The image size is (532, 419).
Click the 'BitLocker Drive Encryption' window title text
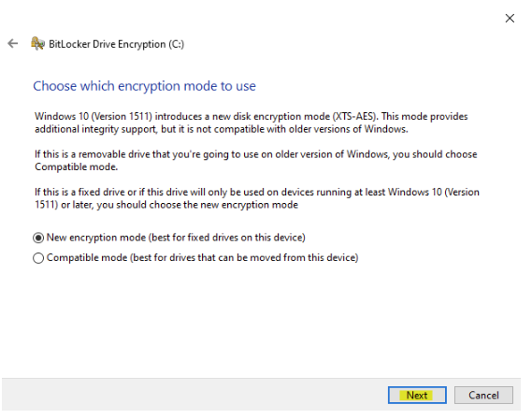tap(108, 44)
